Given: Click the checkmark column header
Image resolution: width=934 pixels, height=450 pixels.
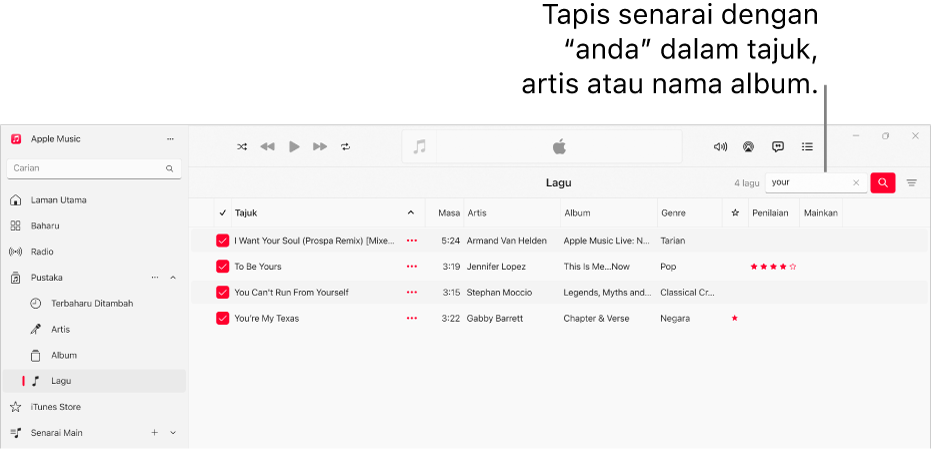Looking at the screenshot, I should 223,213.
